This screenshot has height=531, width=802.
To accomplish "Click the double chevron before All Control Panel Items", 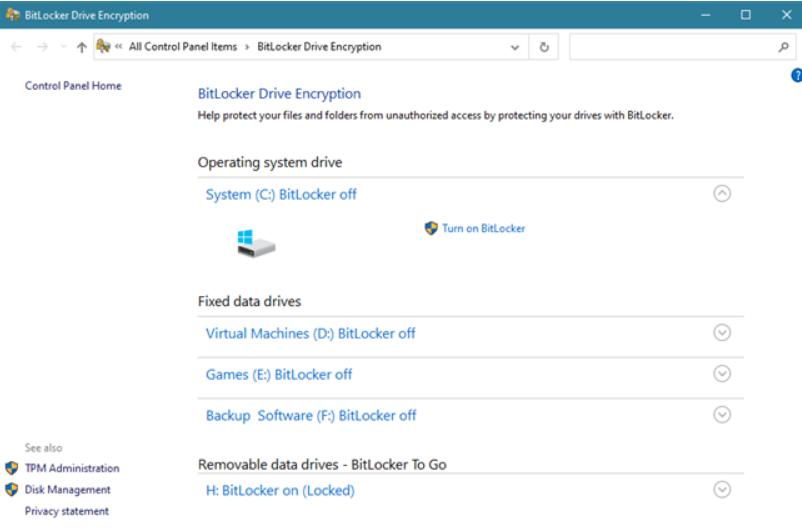I will pyautogui.click(x=119, y=47).
